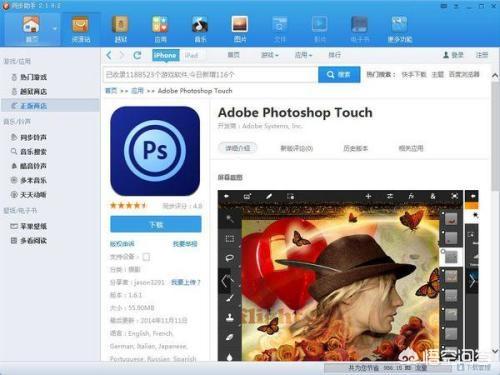The height and width of the screenshot is (375, 500).
Task: Refresh the store page
Action: click(x=137, y=55)
